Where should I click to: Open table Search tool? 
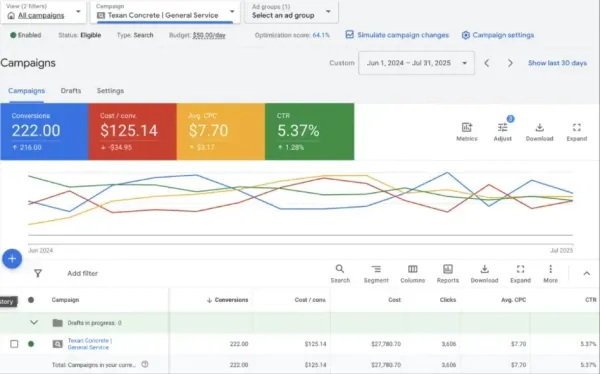[x=340, y=274]
